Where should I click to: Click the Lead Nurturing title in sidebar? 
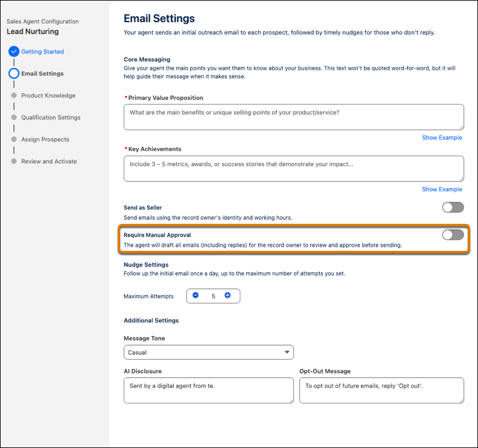coord(33,32)
